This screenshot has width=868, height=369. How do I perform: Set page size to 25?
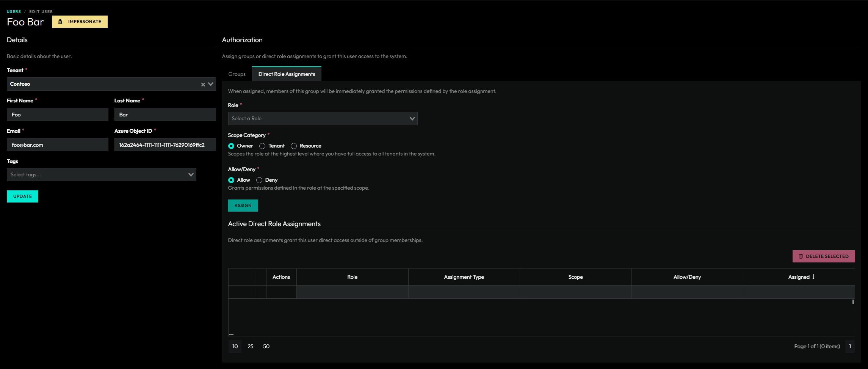pyautogui.click(x=251, y=346)
